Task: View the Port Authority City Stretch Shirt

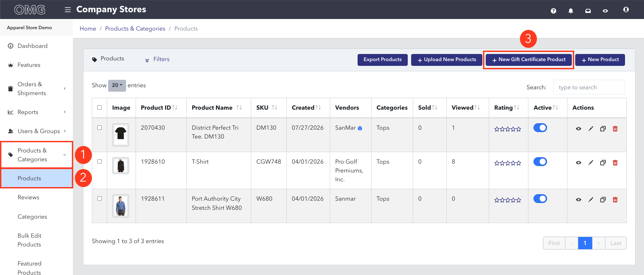Action: pos(579,200)
